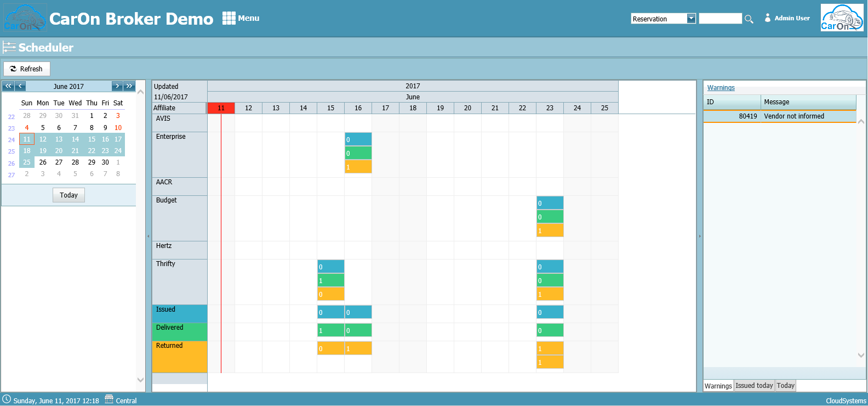Collapse right warnings panel with splitter arrow
Viewport: 868px width, 406px height.
(x=700, y=236)
